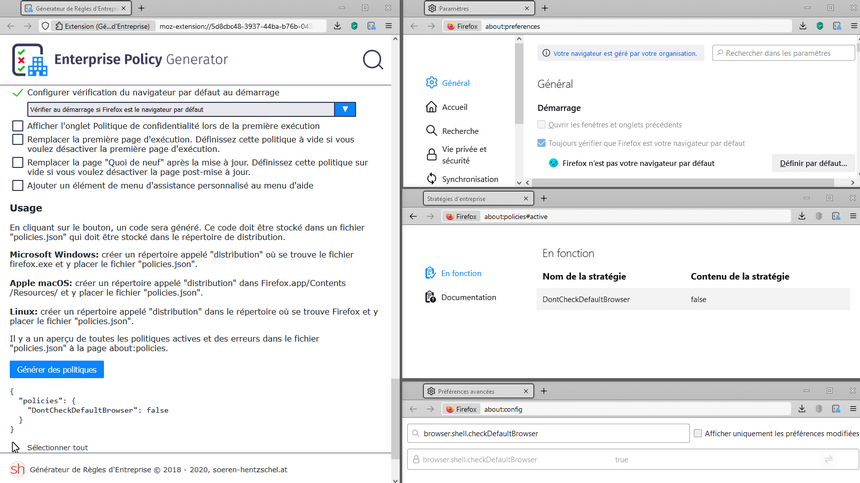Image resolution: width=860 pixels, height=483 pixels.
Task: Open hamburger menu in about:config window
Action: (x=853, y=409)
